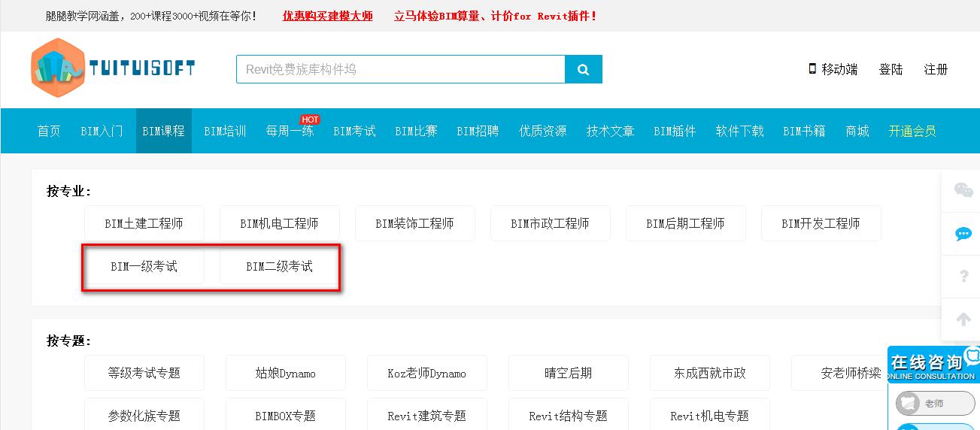Open the BIM书籍 nav item
Screen dimensions: 980x430
click(x=804, y=131)
